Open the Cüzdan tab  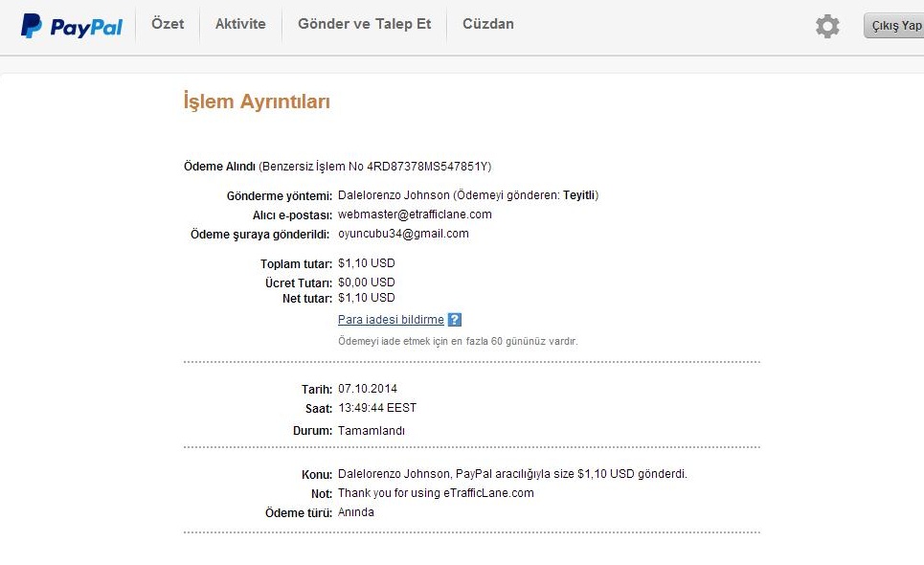click(x=488, y=24)
